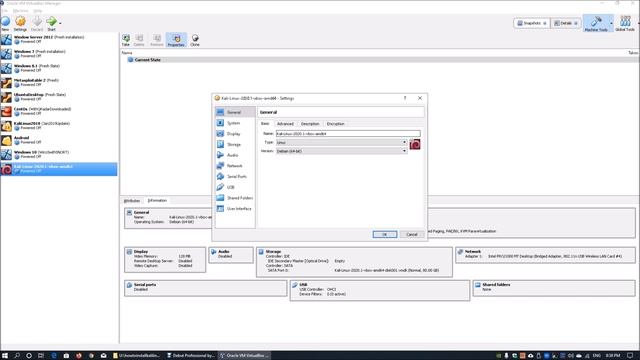
Task: Switch to the Description tab
Action: 310,124
